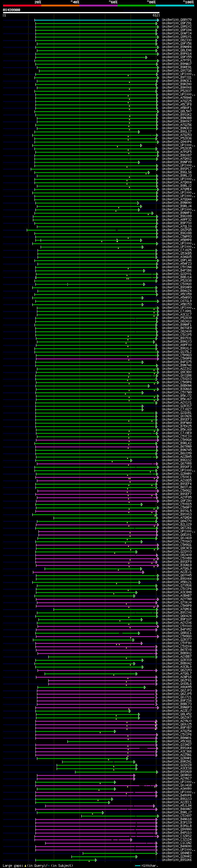
Task: Click the UniRef100_Q53KB5 label
Action: (177, 254)
